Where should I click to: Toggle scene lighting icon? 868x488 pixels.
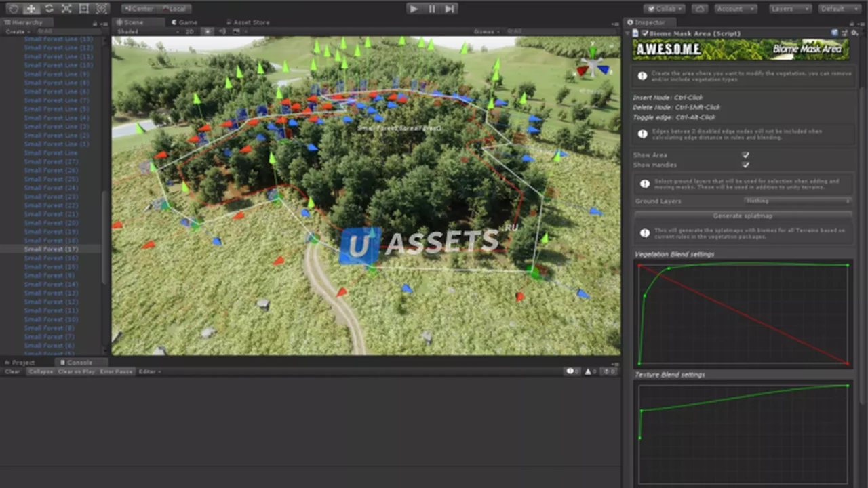[x=208, y=31]
